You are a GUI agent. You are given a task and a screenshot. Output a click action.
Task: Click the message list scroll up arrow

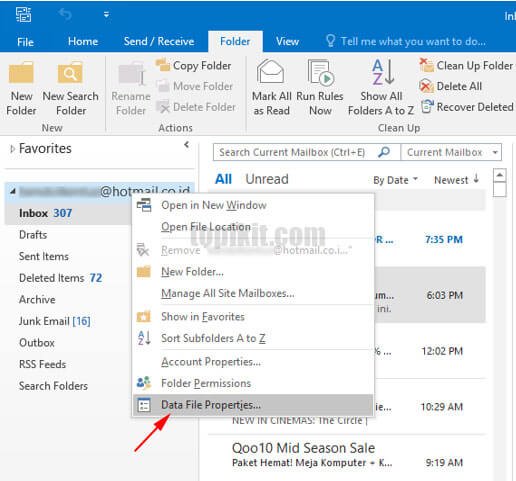tap(500, 175)
